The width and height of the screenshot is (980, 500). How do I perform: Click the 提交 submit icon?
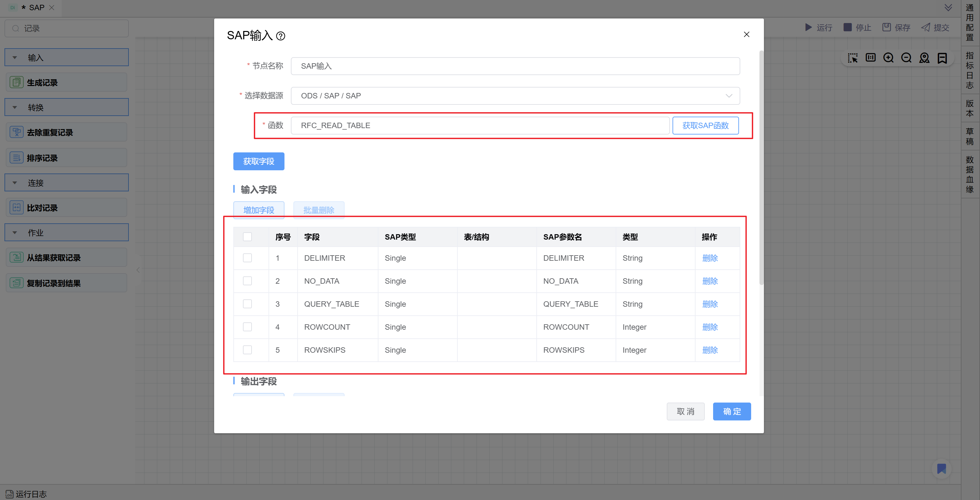[x=926, y=27]
